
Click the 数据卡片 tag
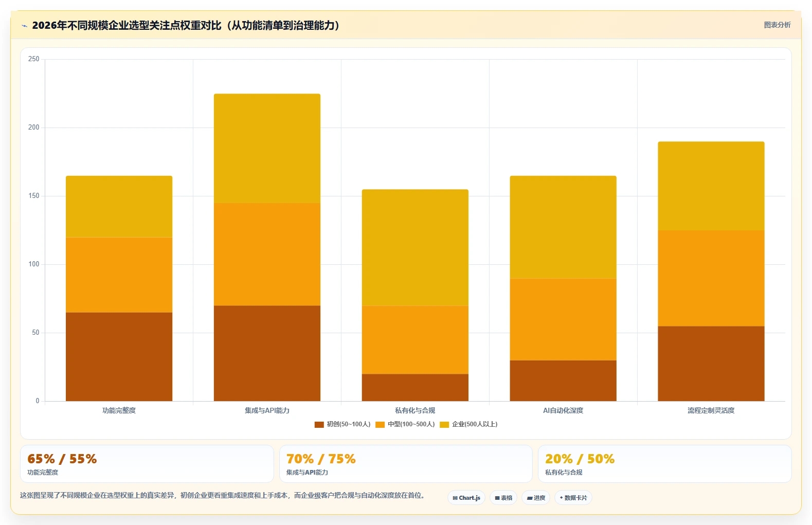coord(573,498)
